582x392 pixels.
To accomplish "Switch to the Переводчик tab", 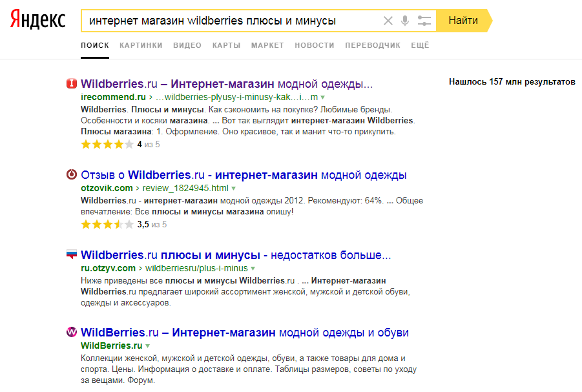I will pos(373,45).
